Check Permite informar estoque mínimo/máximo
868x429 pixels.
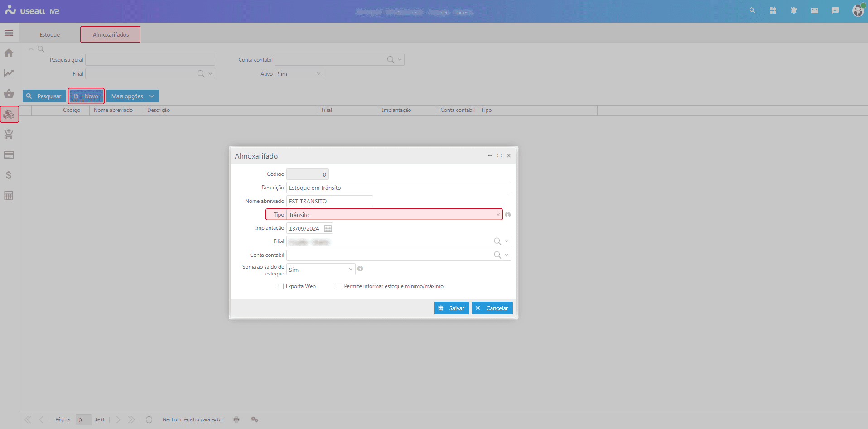pos(339,286)
